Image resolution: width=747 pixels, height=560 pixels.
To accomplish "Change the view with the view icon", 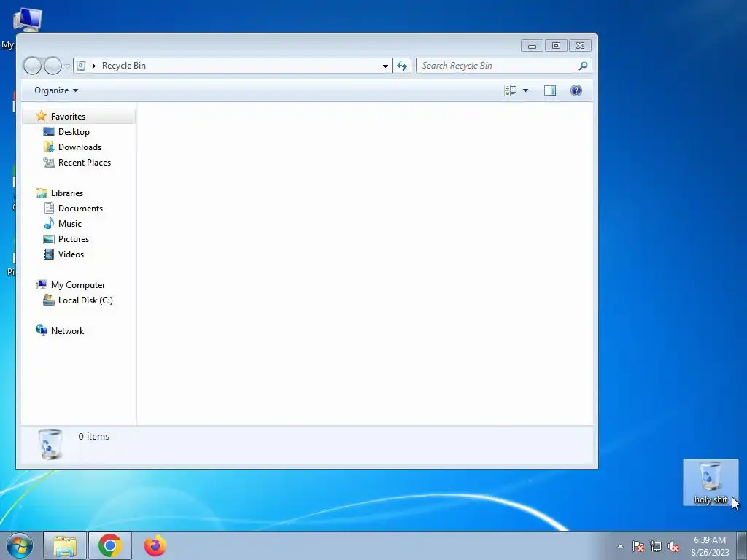I will [510, 90].
